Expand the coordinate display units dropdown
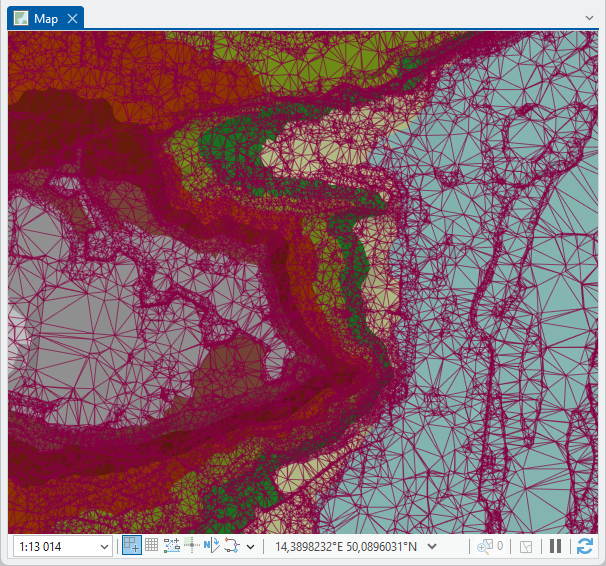 click(432, 546)
